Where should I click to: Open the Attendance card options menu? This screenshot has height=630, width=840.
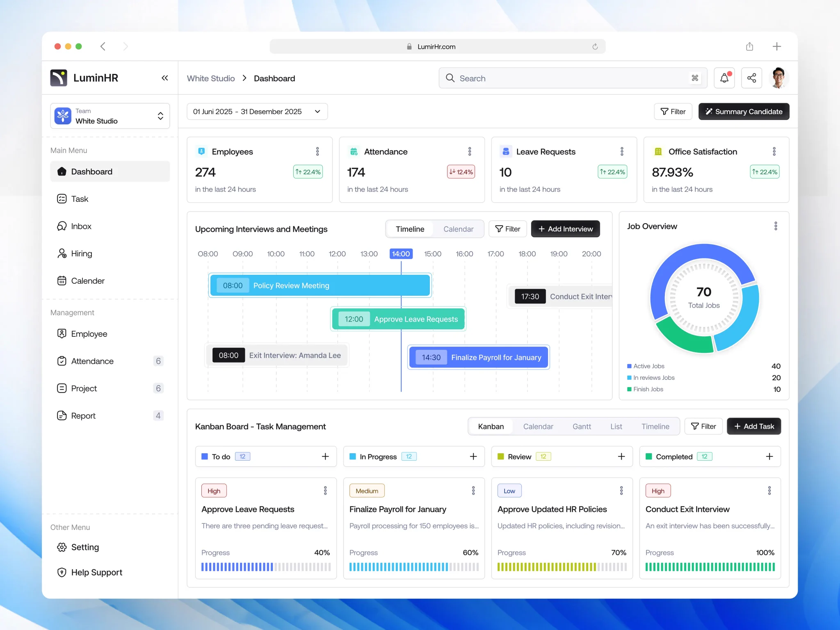click(x=470, y=151)
